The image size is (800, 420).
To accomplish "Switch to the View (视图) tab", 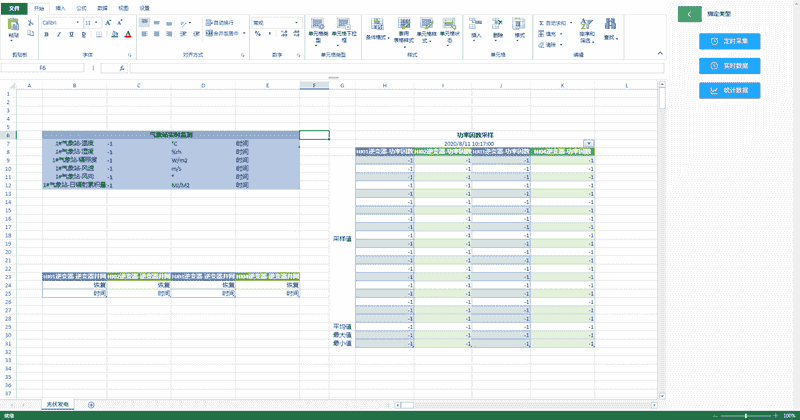I will [x=123, y=8].
